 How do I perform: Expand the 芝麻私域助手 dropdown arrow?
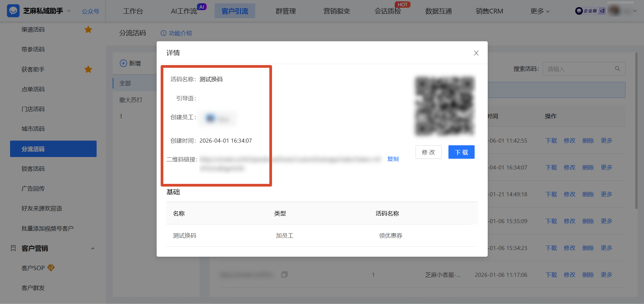click(69, 11)
